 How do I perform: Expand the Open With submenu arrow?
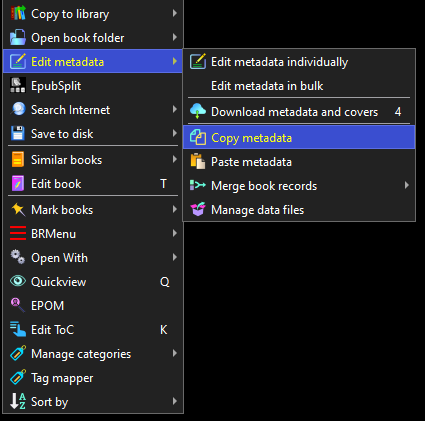pyautogui.click(x=175, y=257)
